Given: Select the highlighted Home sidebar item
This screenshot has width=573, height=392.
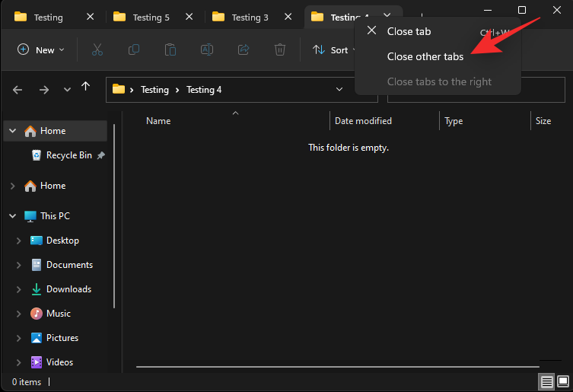Looking at the screenshot, I should [56, 131].
